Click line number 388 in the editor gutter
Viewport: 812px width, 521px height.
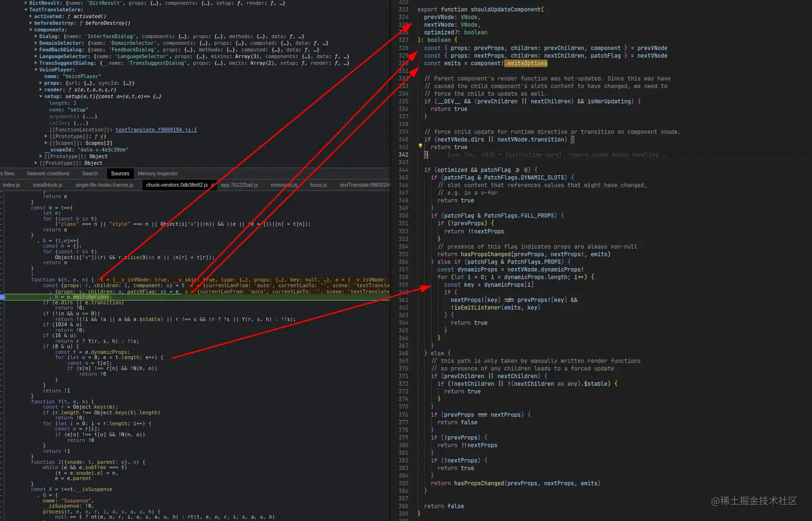pyautogui.click(x=403, y=506)
